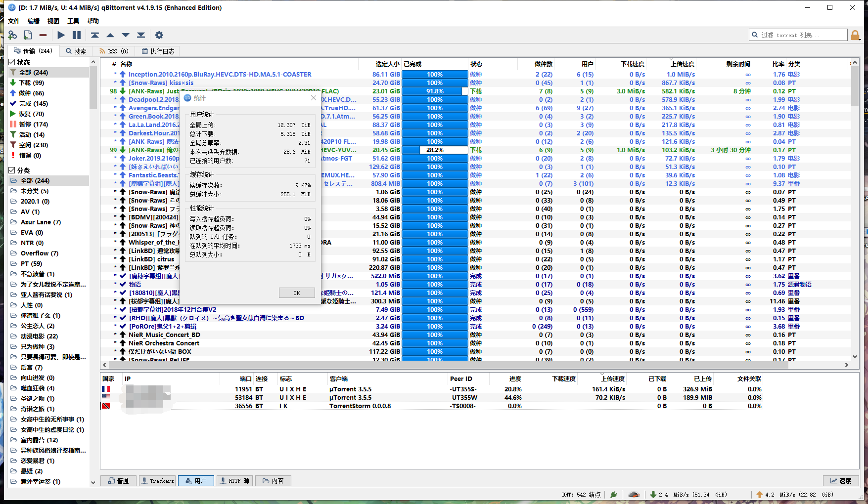The height and width of the screenshot is (504, 868).
Task: Select the 未分类 (5) category
Action: 48,191
